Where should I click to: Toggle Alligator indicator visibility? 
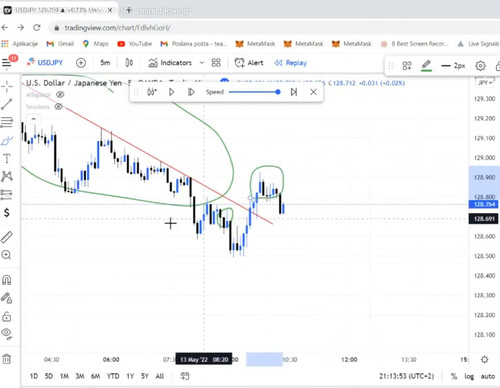tap(60, 95)
